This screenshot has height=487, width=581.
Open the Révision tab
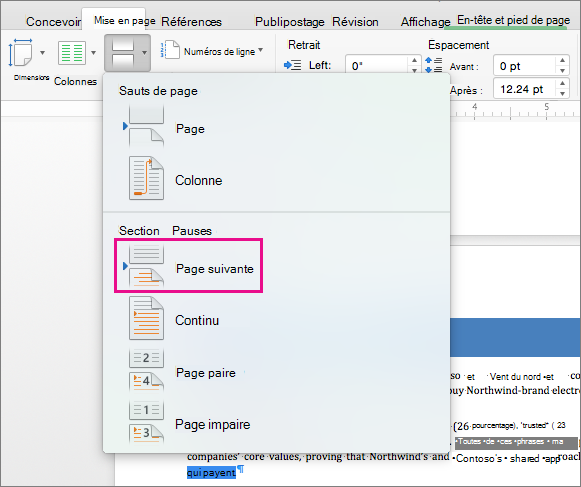point(355,21)
